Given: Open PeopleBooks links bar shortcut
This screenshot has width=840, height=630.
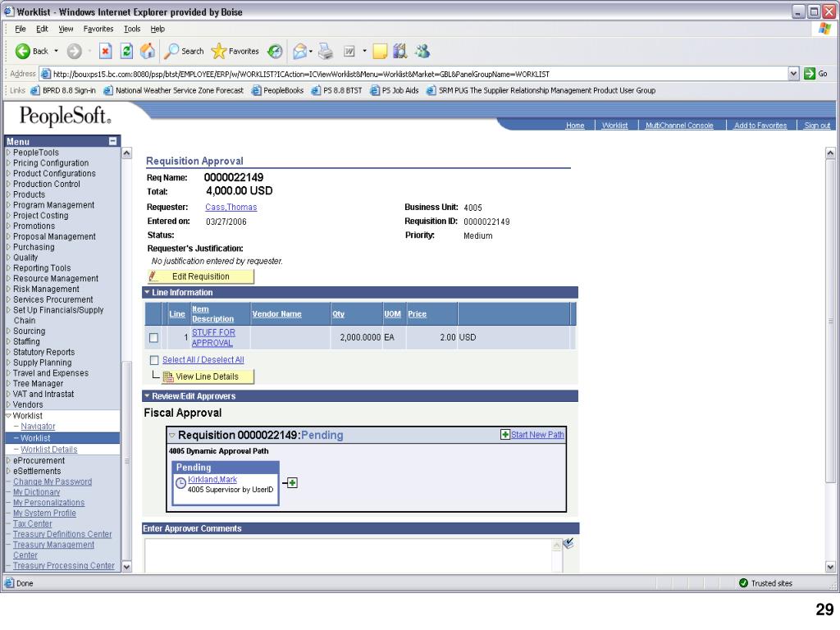Looking at the screenshot, I should (277, 90).
